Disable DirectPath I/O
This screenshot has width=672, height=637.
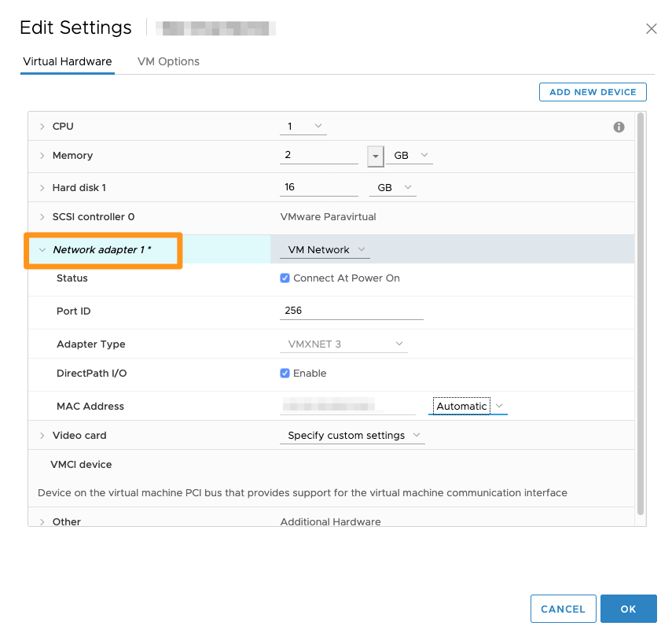coord(285,373)
